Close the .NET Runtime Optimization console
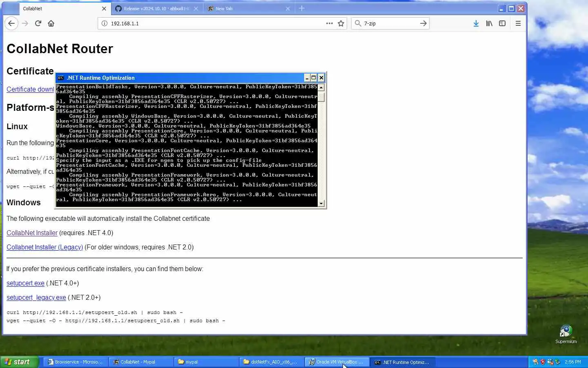Viewport: 588px width, 368px height. pos(321,78)
